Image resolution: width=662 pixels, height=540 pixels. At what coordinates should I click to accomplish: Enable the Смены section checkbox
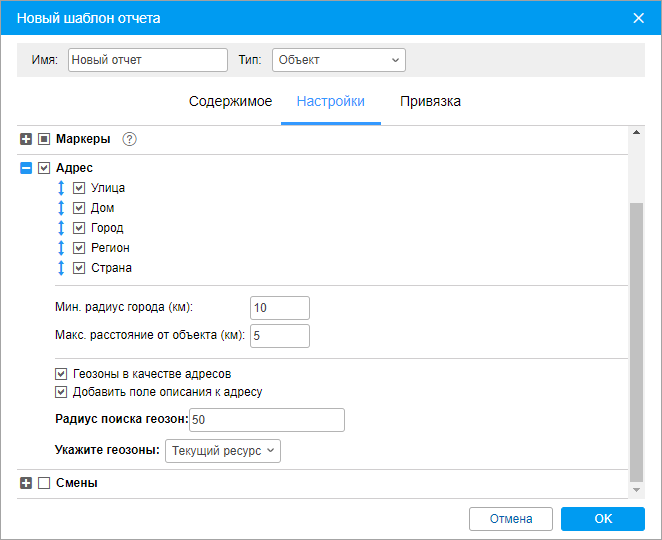(44, 484)
